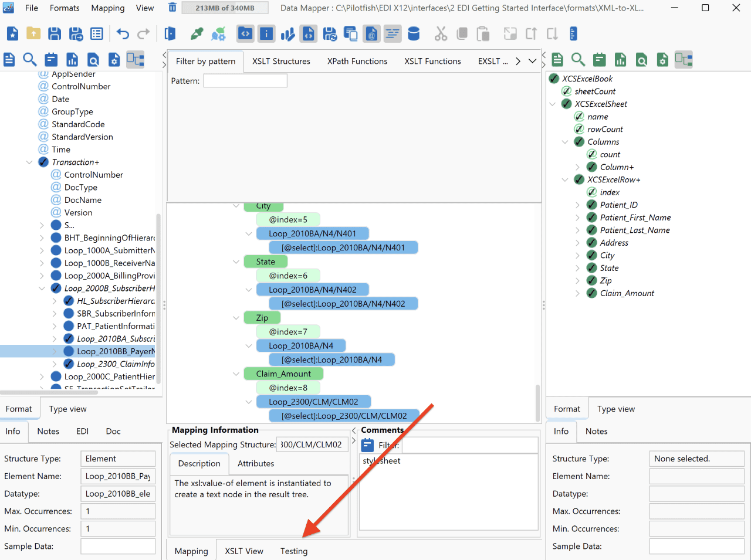This screenshot has height=560, width=751.
Task: Open the tab list dropdown chevron
Action: (x=532, y=61)
